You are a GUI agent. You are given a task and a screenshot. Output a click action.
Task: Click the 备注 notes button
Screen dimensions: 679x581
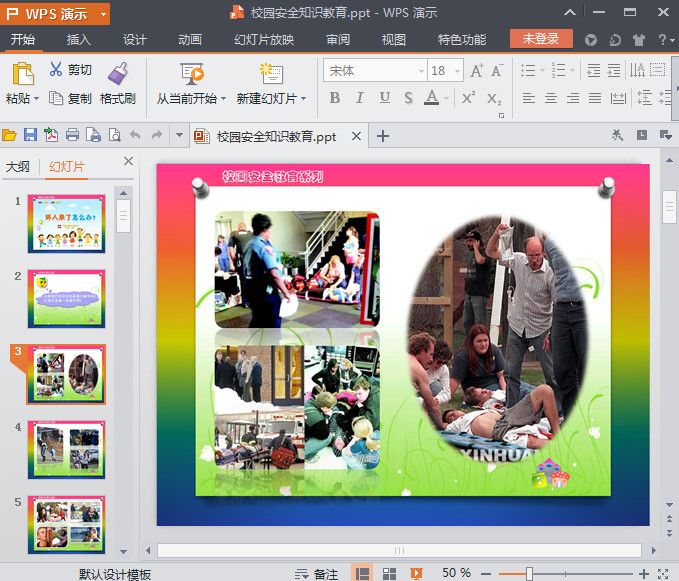pyautogui.click(x=316, y=574)
